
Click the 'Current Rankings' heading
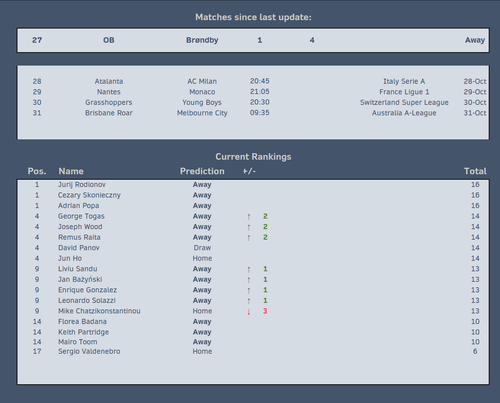click(x=253, y=157)
